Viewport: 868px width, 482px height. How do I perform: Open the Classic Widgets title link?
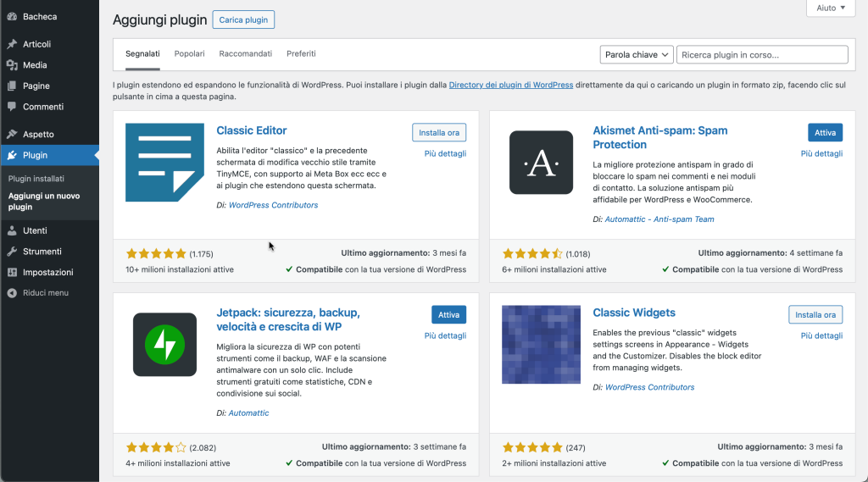(x=634, y=313)
